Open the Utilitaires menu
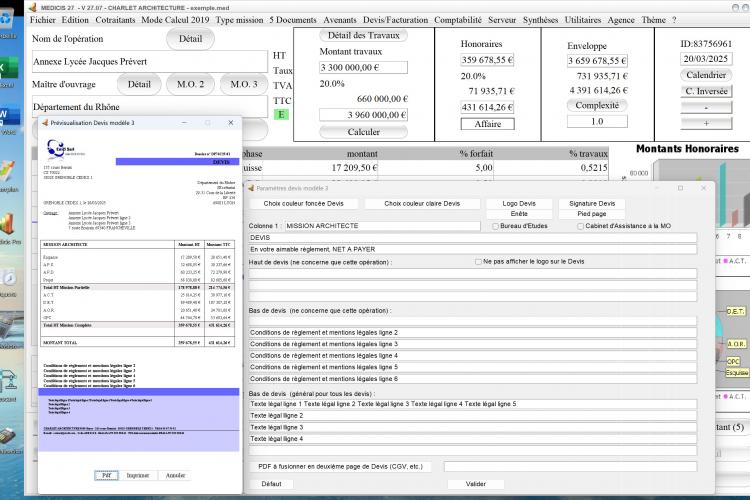The image size is (750, 500). pos(583,20)
